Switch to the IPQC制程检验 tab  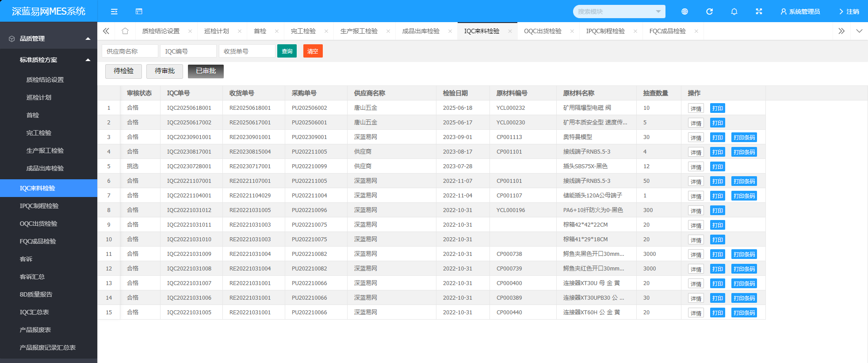point(605,31)
